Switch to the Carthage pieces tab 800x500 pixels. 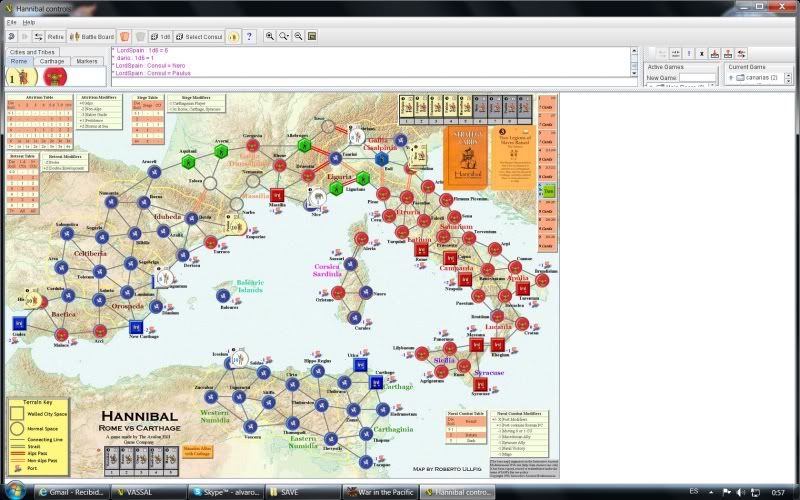52,61
